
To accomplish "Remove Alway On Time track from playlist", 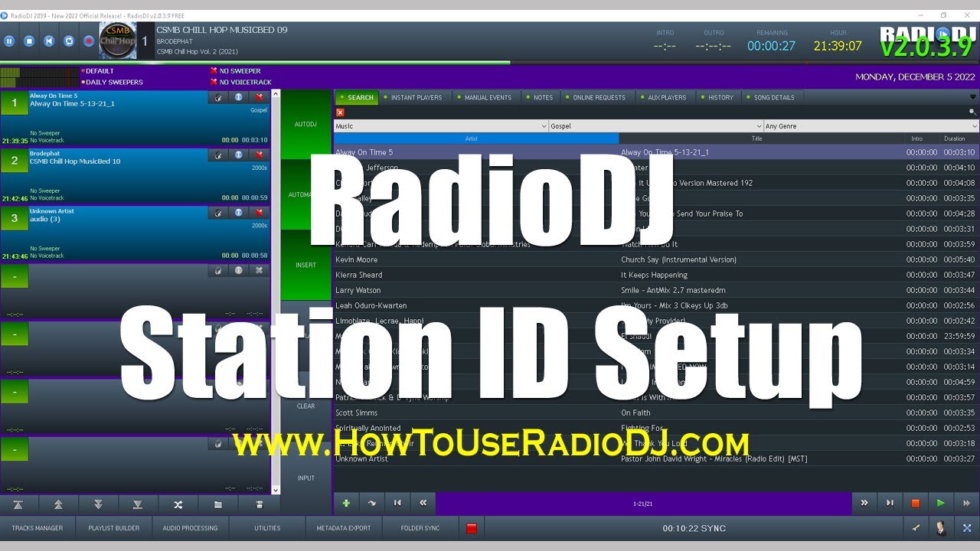I will 259,97.
